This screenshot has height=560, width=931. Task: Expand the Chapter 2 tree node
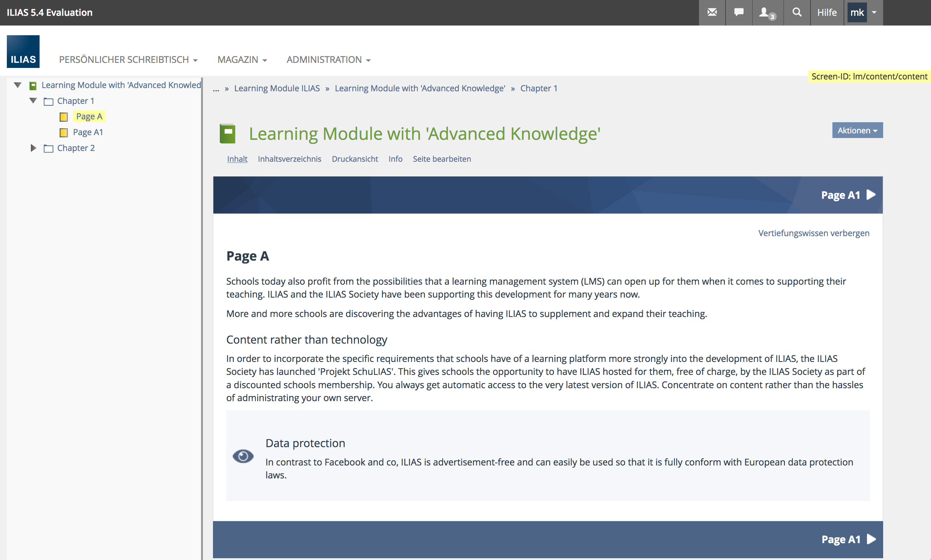click(x=33, y=148)
